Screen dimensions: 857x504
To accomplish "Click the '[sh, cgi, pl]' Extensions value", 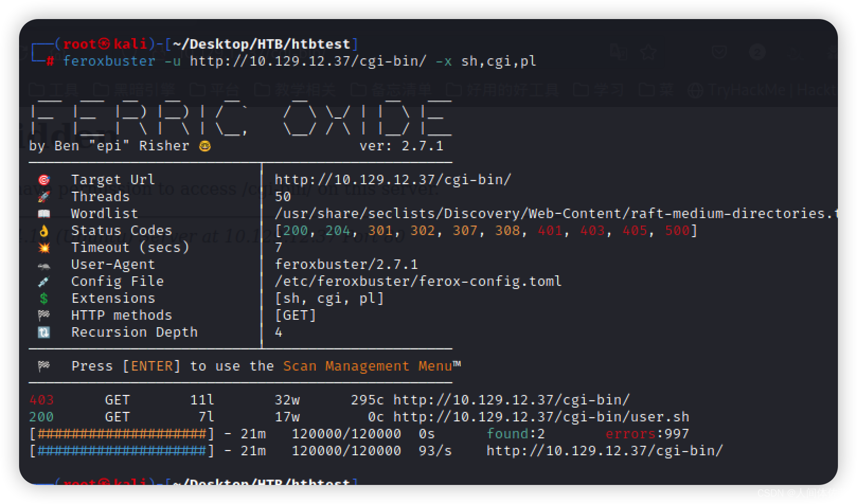I will (x=329, y=299).
